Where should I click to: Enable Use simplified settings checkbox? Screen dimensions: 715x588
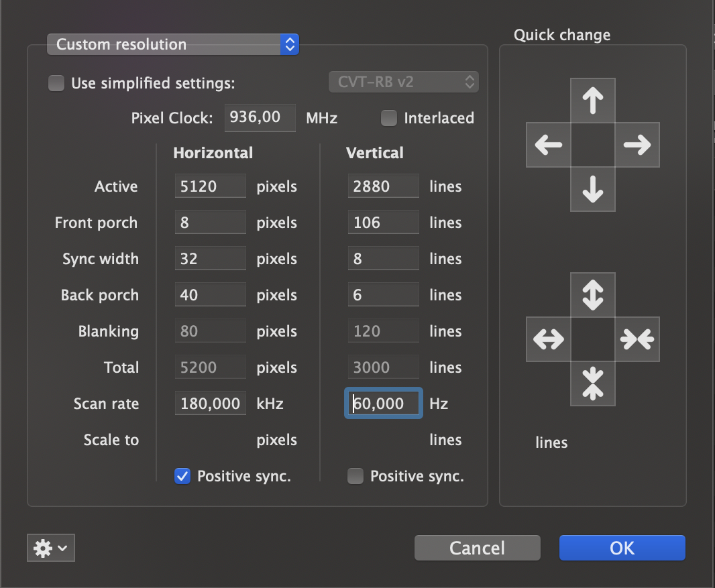(x=56, y=83)
